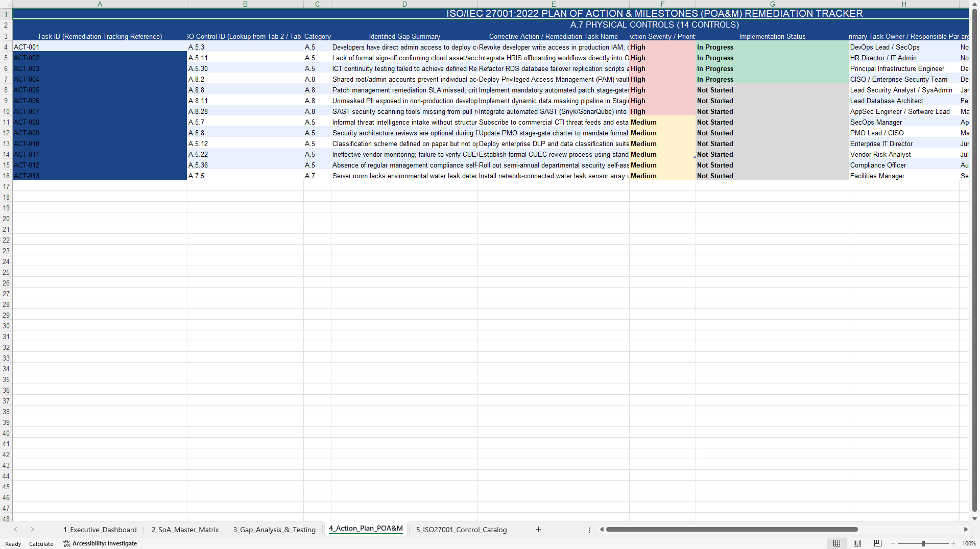Switch to Normal view layout
Screen dimensions: 980x549
pyautogui.click(x=836, y=543)
